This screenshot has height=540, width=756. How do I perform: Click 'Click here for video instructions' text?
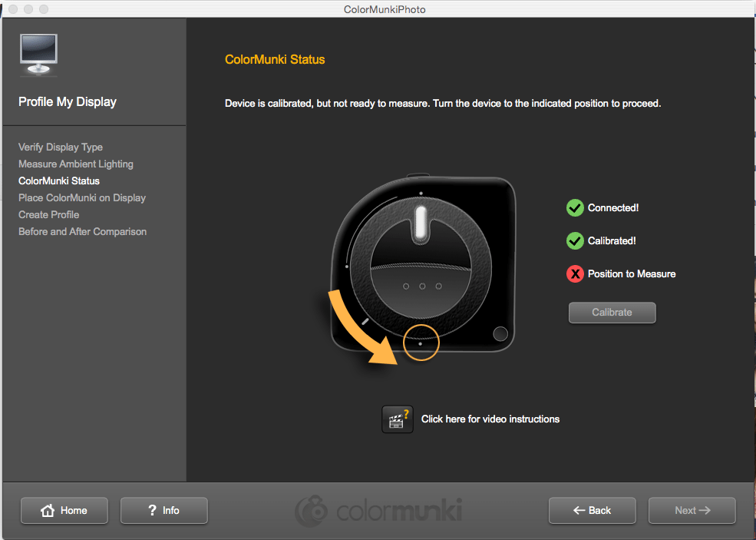tap(490, 419)
